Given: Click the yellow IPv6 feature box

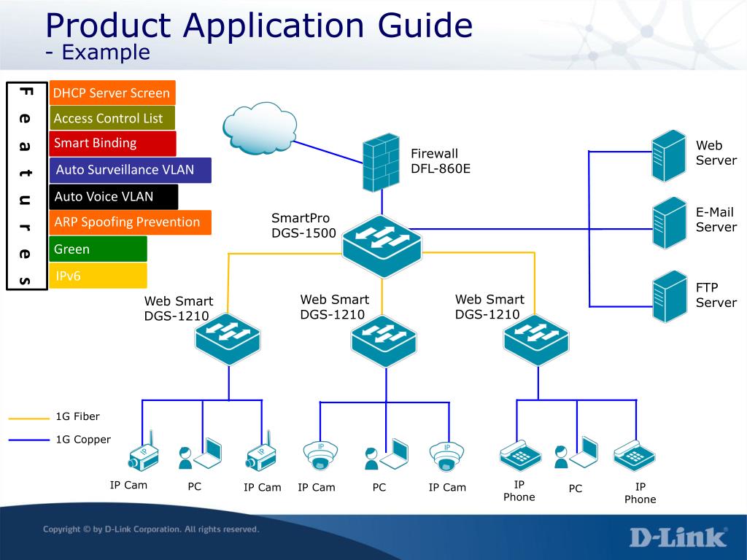Looking at the screenshot, I should [x=98, y=275].
